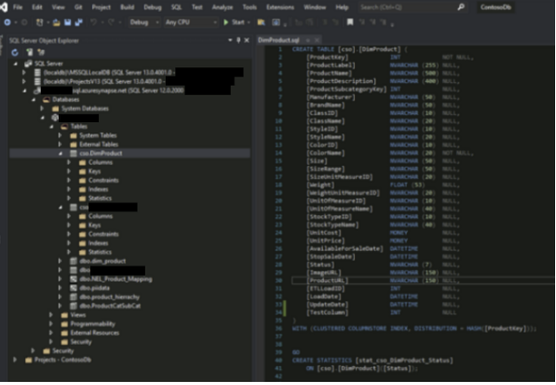
Task: Open the Analyze menu
Action: click(222, 7)
